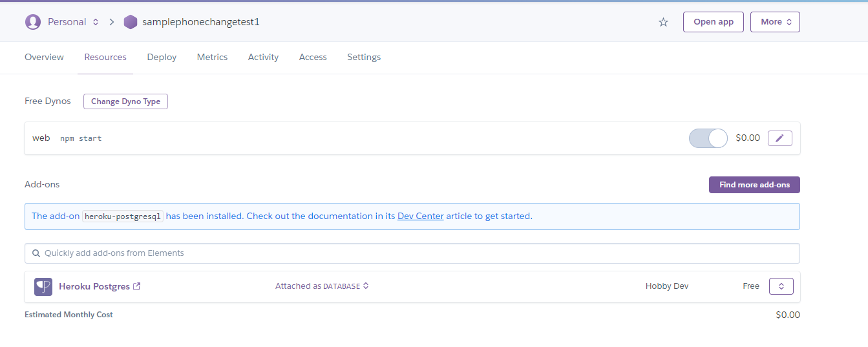Viewport: 868px width, 347px height.
Task: Click the heroku-postgresql code label
Action: click(x=123, y=216)
